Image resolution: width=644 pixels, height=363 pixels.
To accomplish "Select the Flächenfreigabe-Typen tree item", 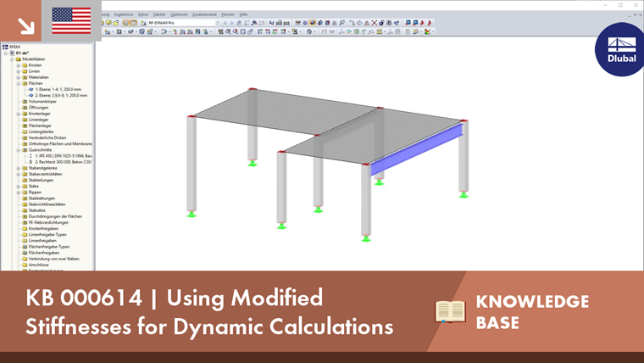I will [49, 247].
